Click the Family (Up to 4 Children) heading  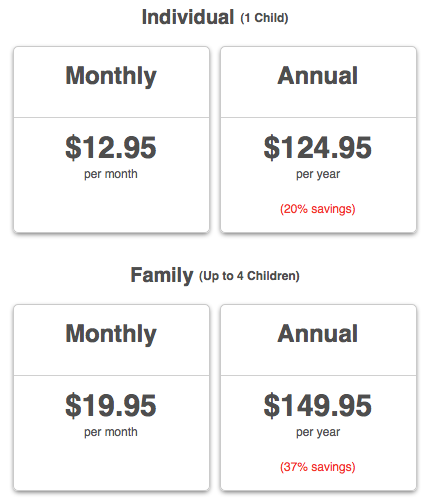tap(215, 275)
